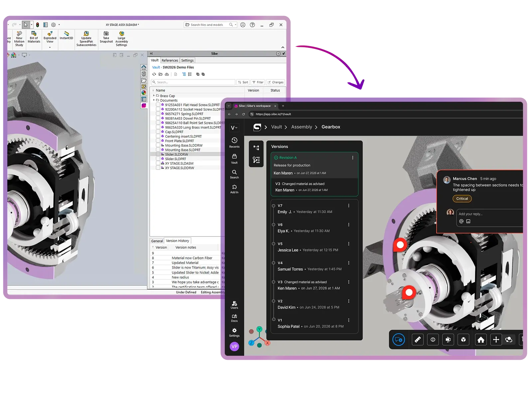
Task: Click the Vault breadcrumb in web app
Action: tap(276, 127)
